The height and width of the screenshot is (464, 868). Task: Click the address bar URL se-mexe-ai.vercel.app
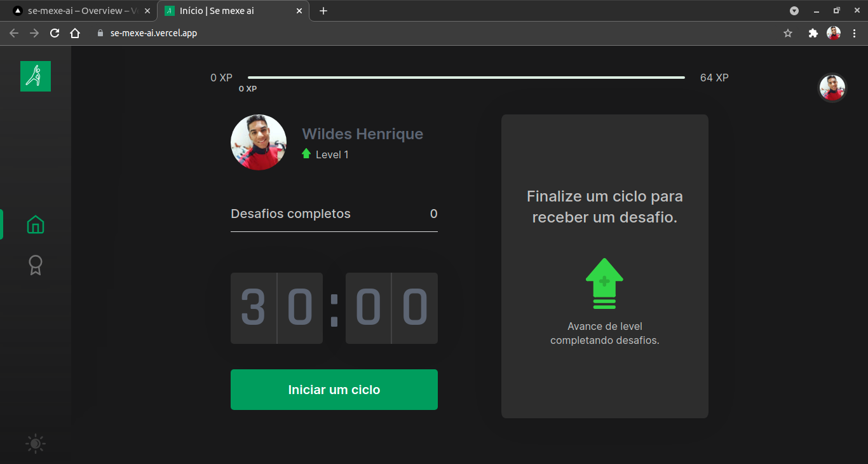point(154,33)
